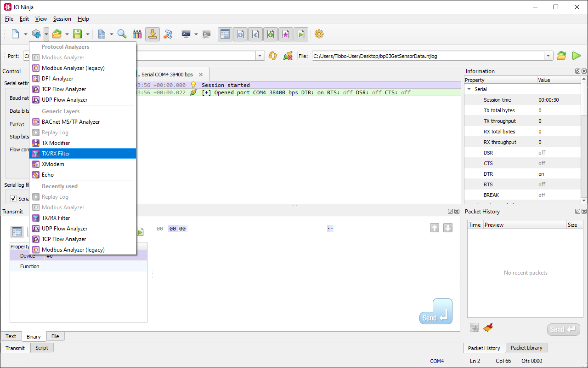
Task: Switch to the Script tab
Action: (x=42, y=348)
